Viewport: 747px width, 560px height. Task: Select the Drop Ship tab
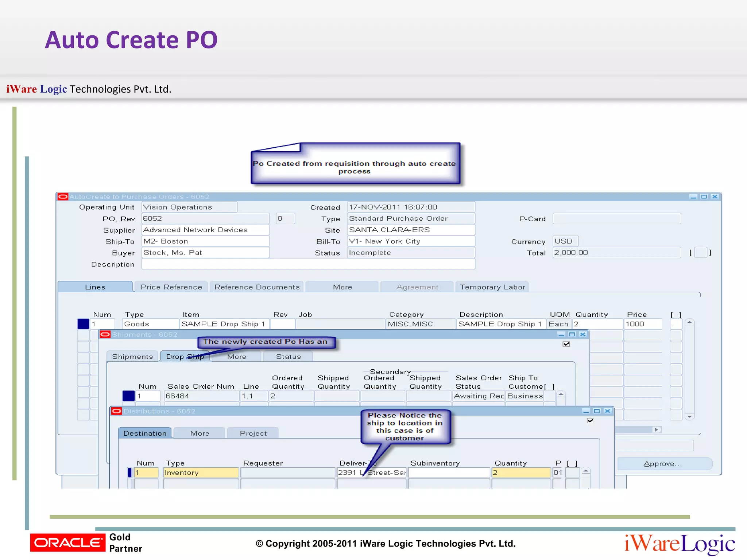pyautogui.click(x=185, y=357)
